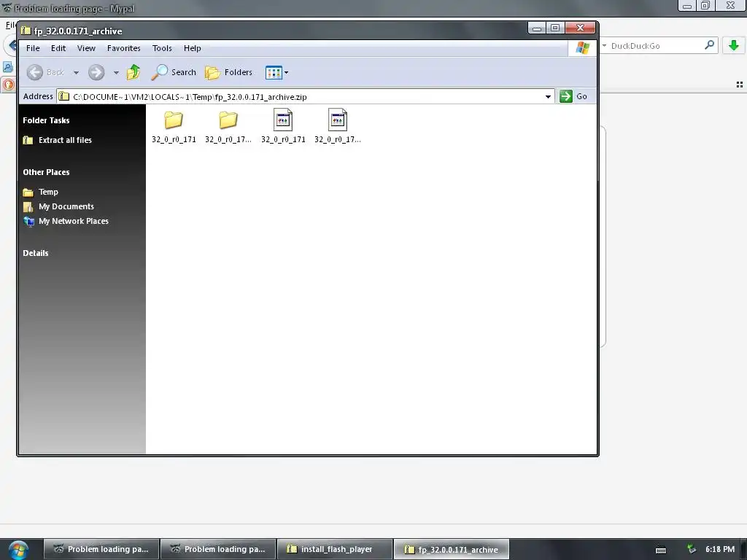Screen dimensions: 747x560
Task: Select the second folder with truncated name
Action: tap(228, 126)
